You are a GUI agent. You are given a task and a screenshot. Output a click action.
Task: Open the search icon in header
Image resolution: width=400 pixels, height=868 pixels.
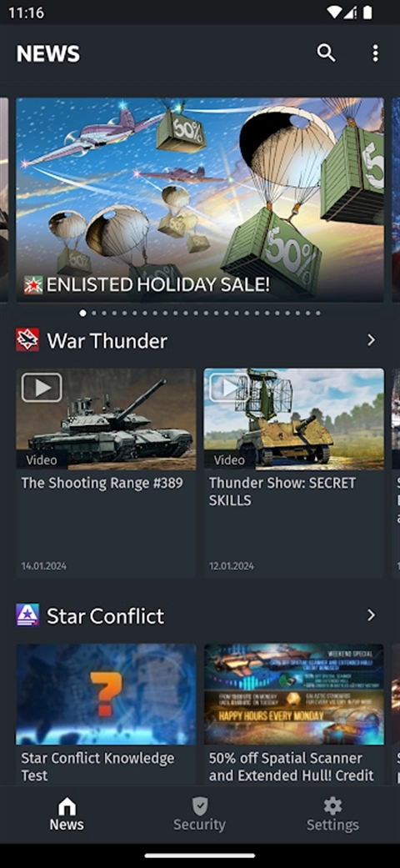pyautogui.click(x=326, y=53)
